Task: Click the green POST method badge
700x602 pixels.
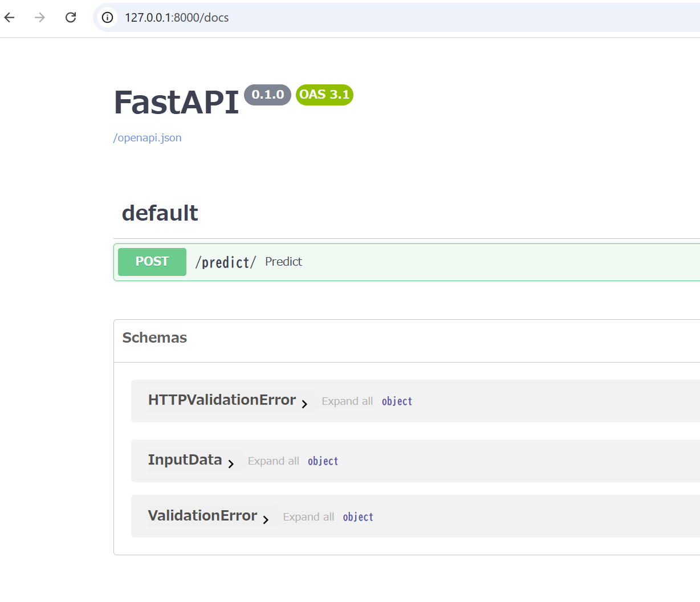Action: pos(152,262)
